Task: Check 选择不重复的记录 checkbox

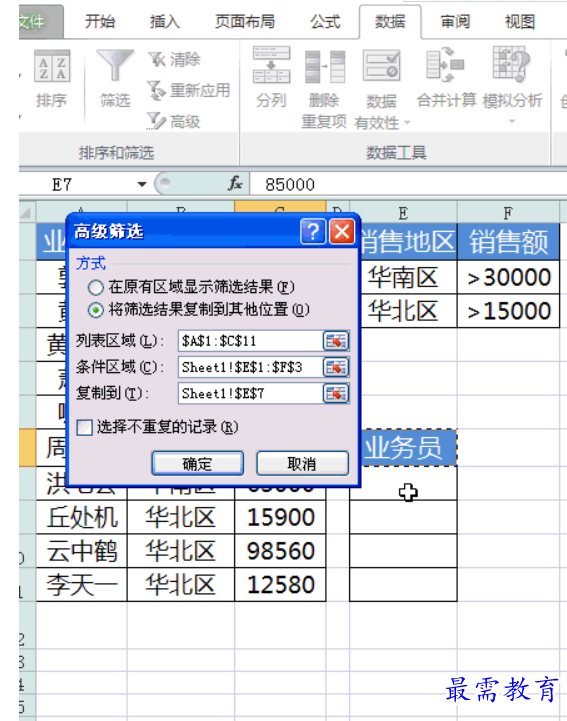Action: tap(85, 427)
